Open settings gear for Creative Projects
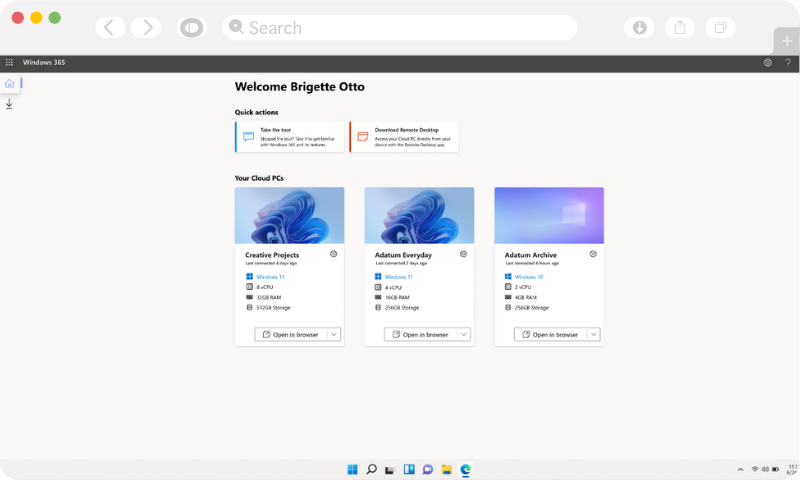This screenshot has height=480, width=800. tap(333, 254)
